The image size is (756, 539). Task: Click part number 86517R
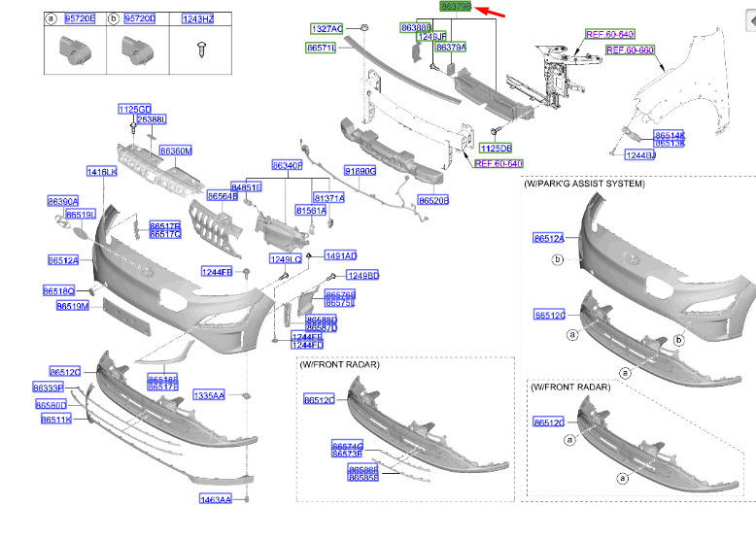tap(165, 226)
